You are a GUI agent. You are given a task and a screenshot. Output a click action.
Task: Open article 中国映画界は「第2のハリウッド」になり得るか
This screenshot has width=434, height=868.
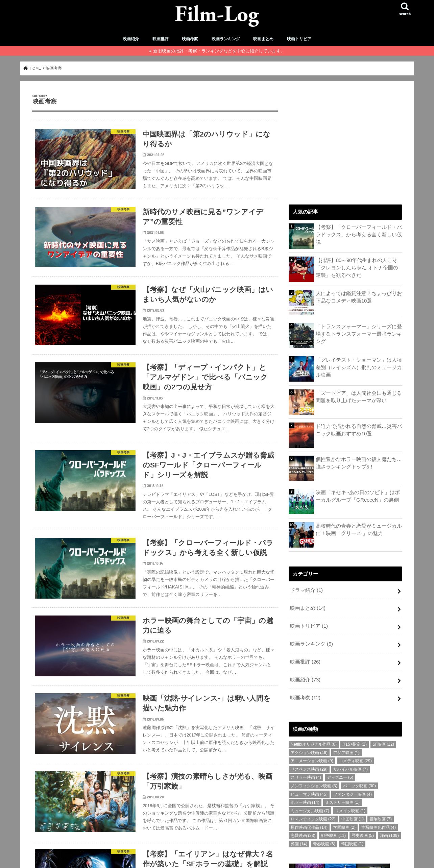click(207, 139)
